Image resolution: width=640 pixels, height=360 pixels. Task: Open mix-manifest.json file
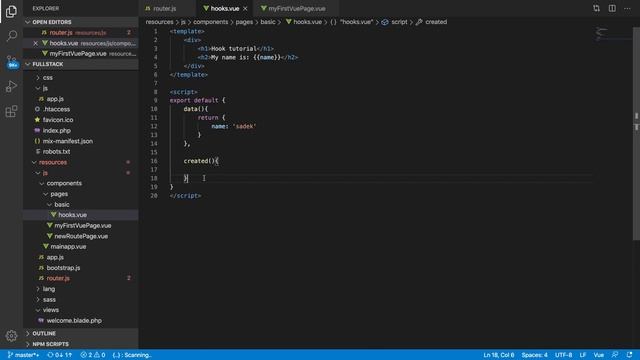[68, 141]
